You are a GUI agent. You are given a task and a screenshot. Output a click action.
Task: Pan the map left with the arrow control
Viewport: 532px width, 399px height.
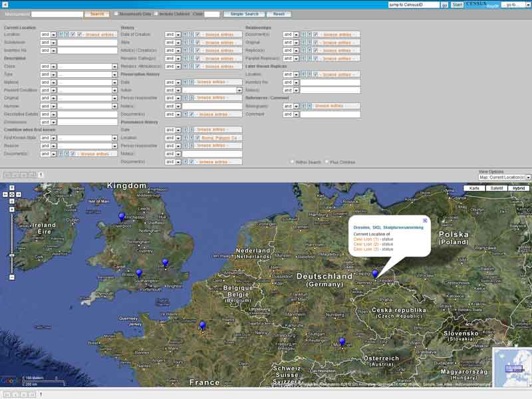coord(5,194)
